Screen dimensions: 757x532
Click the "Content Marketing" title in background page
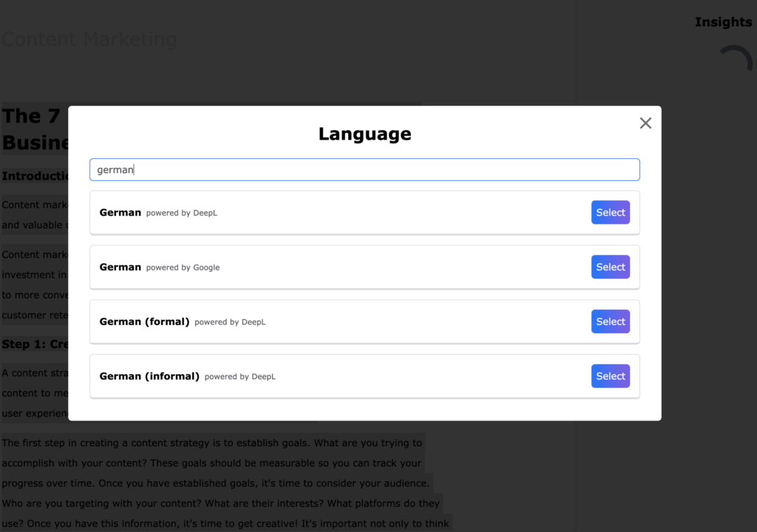[89, 39]
